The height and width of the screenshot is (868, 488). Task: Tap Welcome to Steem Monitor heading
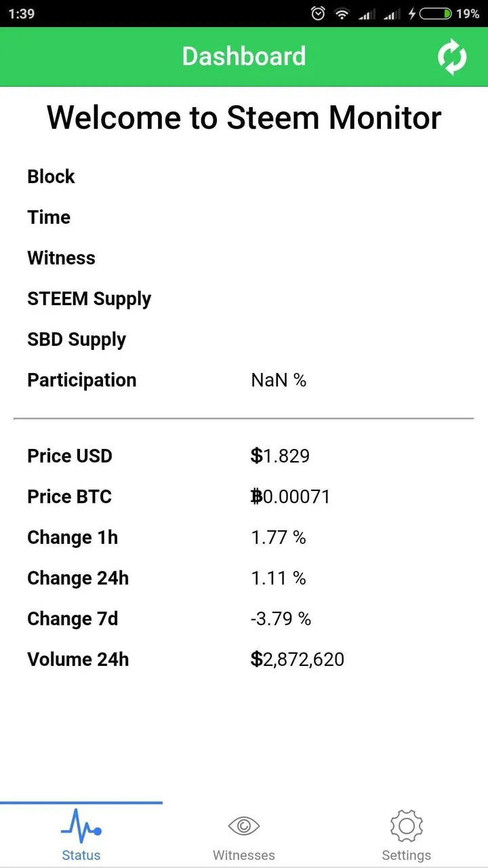coord(244,117)
